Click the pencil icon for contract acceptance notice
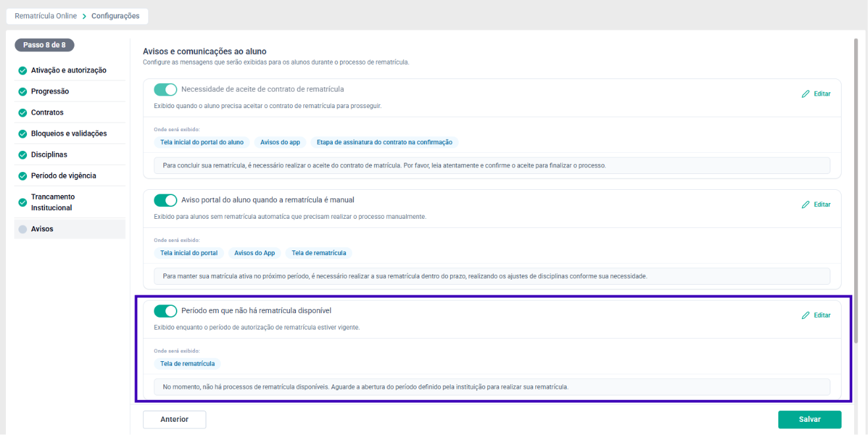The image size is (868, 435). coord(805,94)
